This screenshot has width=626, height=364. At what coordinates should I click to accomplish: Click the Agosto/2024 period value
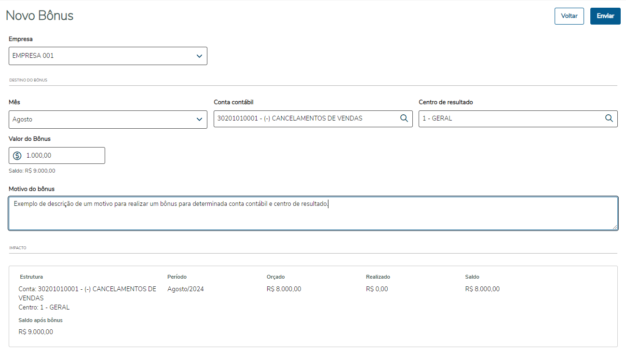(186, 289)
